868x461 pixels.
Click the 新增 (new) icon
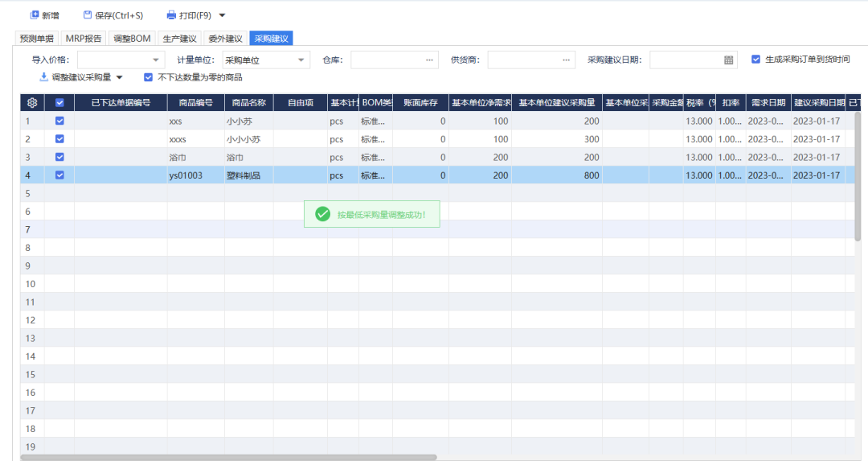(35, 15)
